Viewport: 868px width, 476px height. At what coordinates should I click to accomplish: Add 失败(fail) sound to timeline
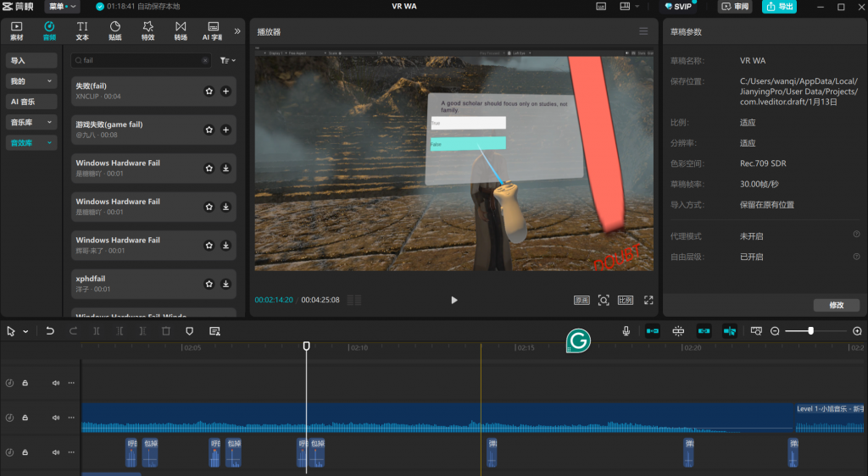225,91
